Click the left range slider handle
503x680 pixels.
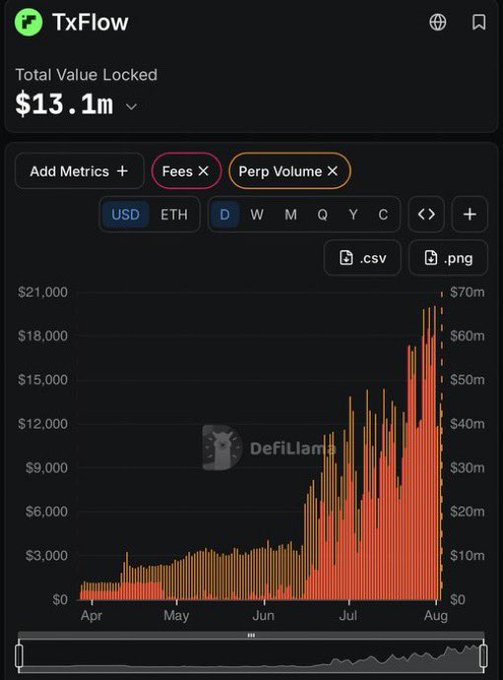click(x=19, y=655)
